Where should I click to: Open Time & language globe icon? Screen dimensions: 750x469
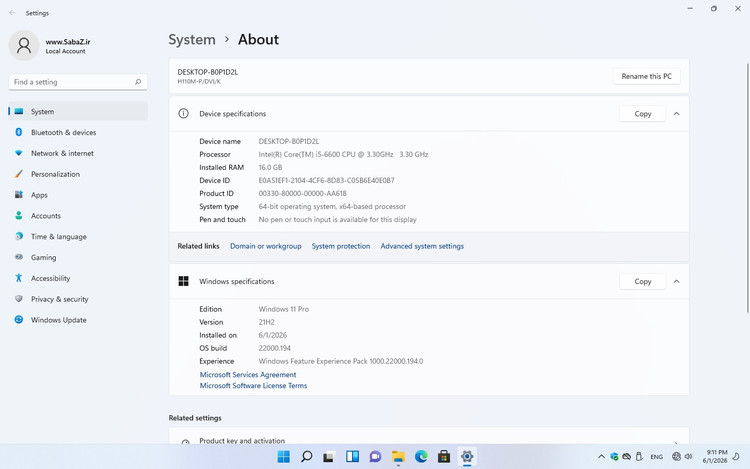(x=19, y=236)
